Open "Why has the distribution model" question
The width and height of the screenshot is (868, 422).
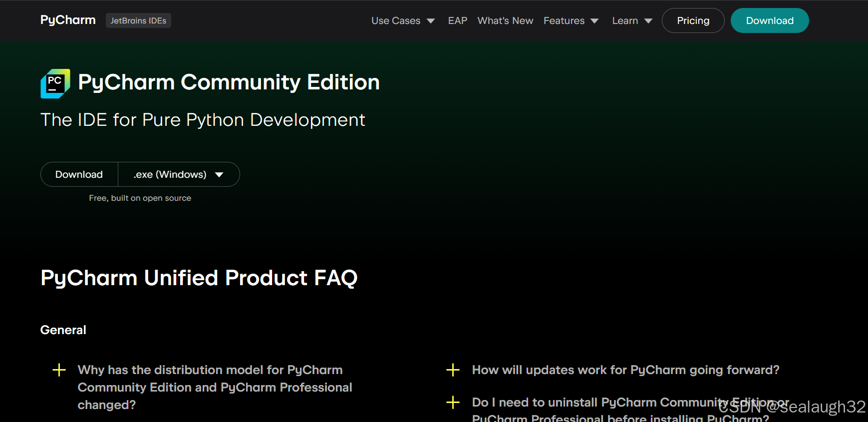215,387
